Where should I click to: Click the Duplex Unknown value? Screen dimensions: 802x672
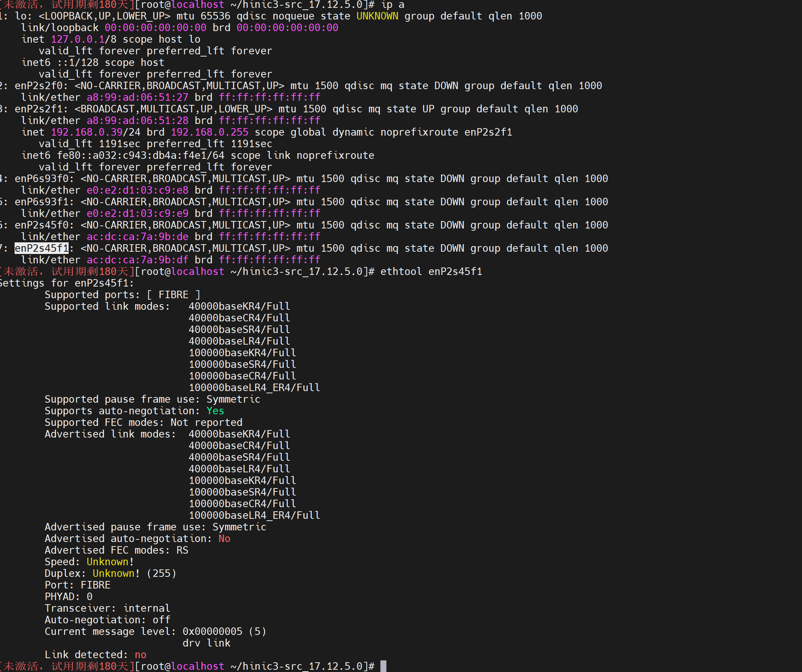[113, 573]
